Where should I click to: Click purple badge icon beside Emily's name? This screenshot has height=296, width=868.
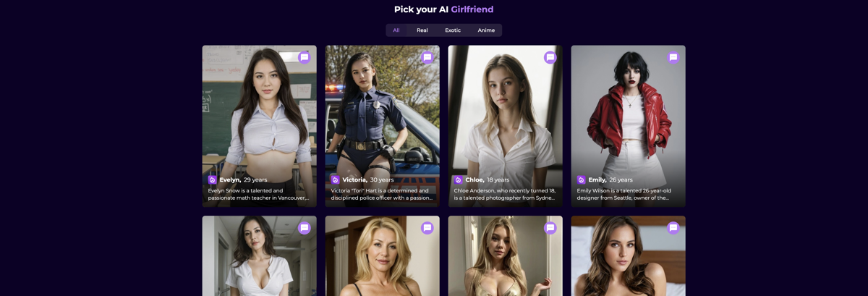pos(582,179)
